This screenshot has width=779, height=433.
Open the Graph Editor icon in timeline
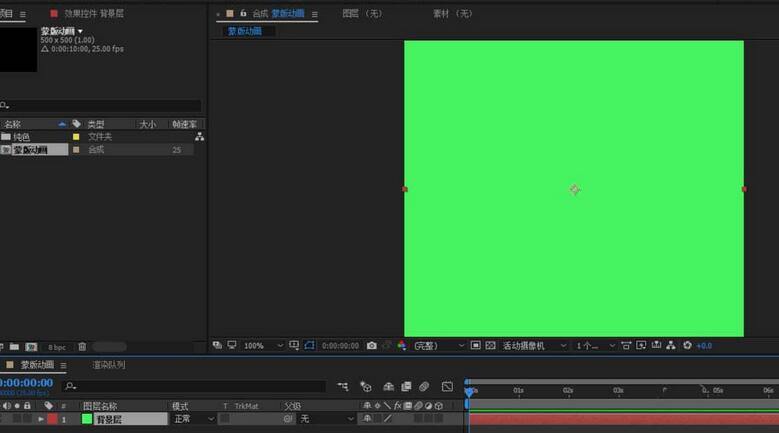(447, 386)
